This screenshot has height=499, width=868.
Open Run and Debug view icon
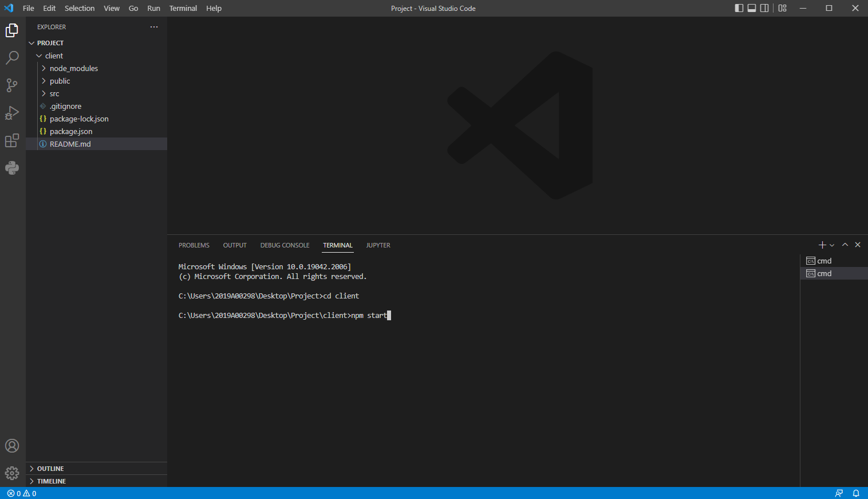[12, 113]
